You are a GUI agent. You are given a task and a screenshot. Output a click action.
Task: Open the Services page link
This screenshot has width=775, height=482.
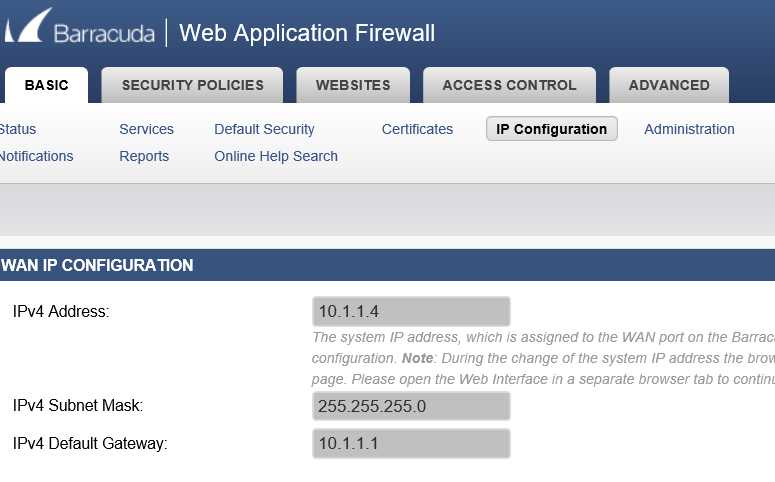[146, 129]
